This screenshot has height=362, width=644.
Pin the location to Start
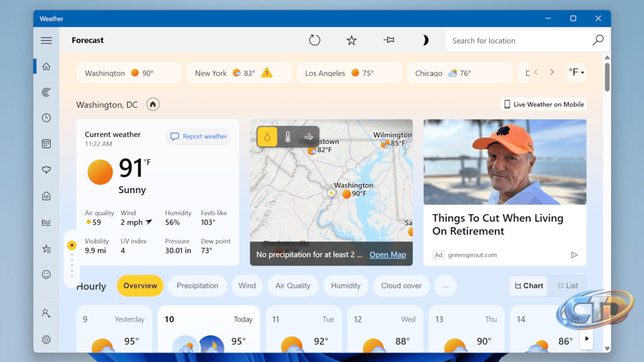(x=388, y=39)
